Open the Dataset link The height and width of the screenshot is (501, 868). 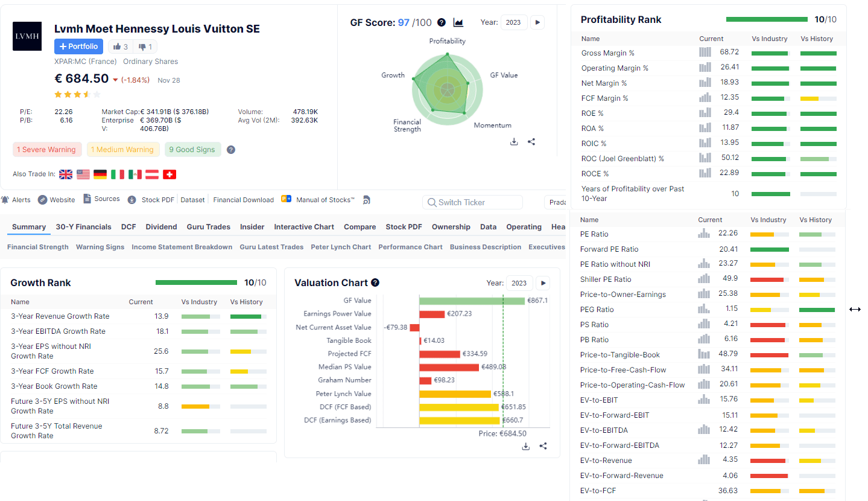click(x=193, y=200)
